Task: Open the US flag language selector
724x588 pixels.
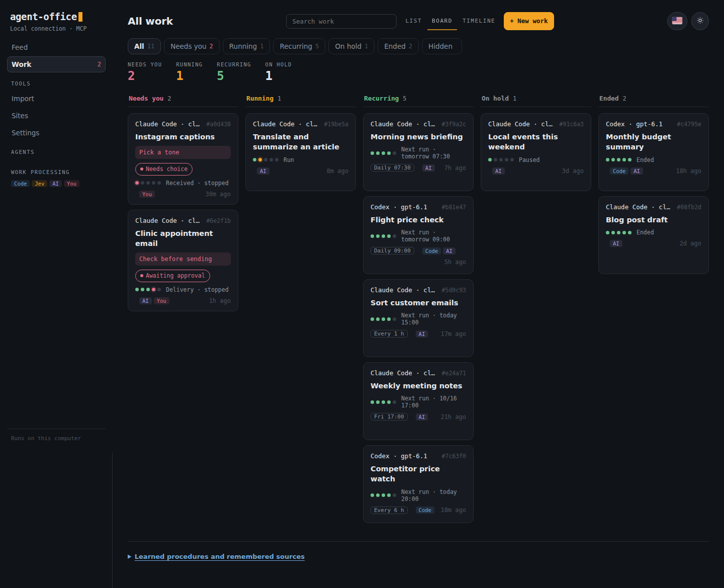Action: (x=677, y=21)
